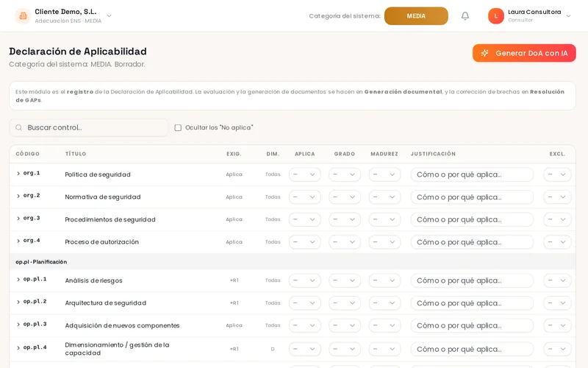This screenshot has width=588, height=368.
Task: Open Aplica dropdown for Normativa de seguridad
Action: pyautogui.click(x=305, y=197)
